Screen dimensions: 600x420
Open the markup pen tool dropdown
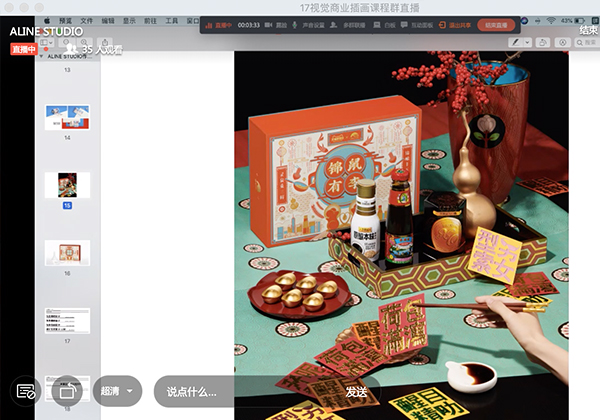coord(519,43)
